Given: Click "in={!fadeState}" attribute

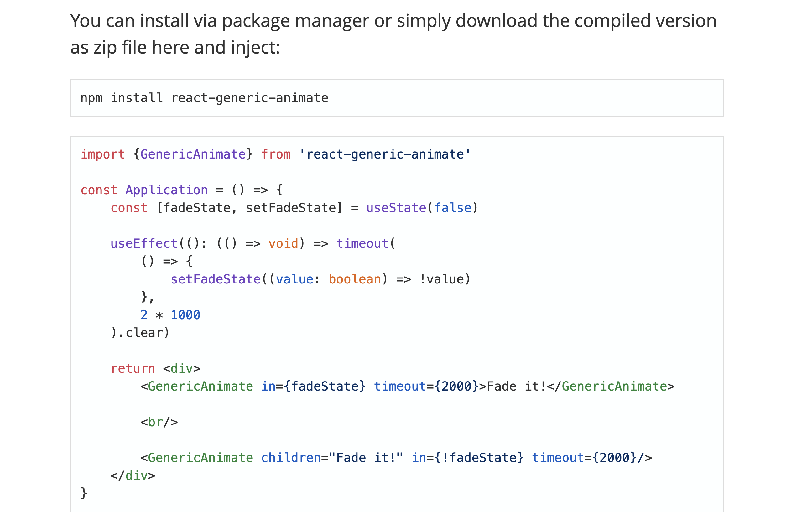Looking at the screenshot, I should (467, 458).
